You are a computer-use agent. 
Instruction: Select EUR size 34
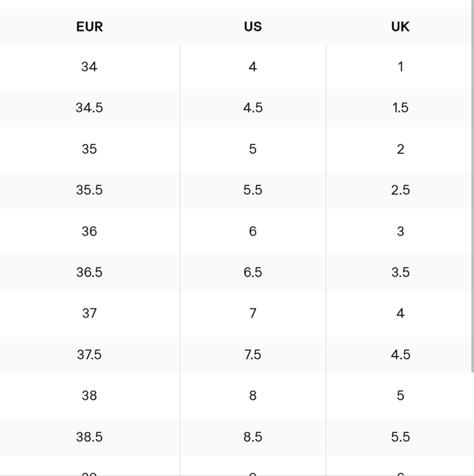click(x=90, y=67)
